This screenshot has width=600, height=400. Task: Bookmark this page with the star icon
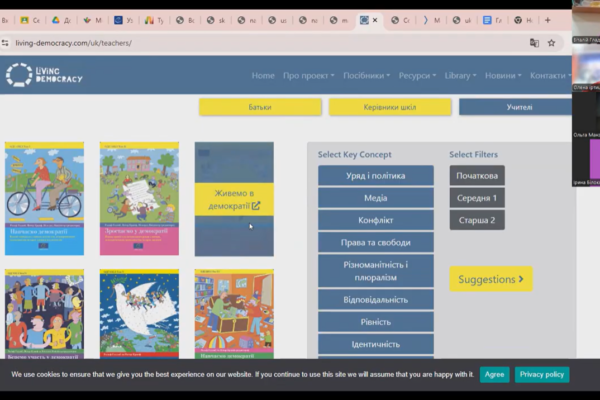tap(551, 43)
